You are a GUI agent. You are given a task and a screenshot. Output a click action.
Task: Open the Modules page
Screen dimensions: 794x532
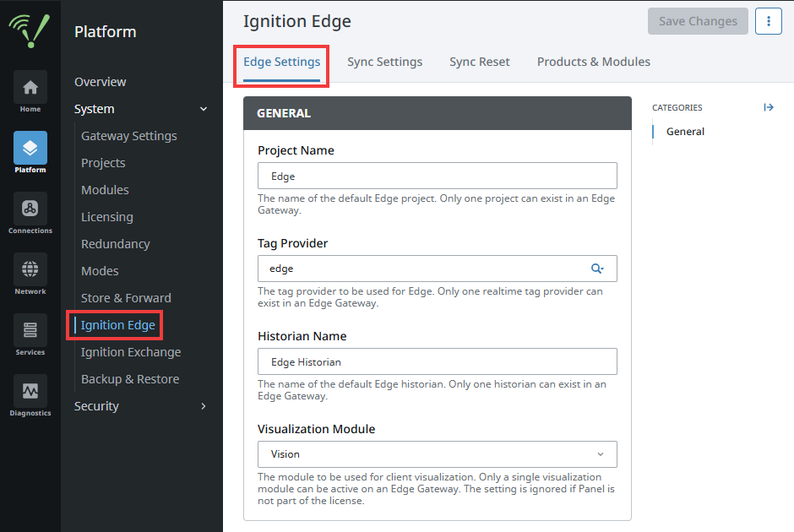[x=105, y=190]
